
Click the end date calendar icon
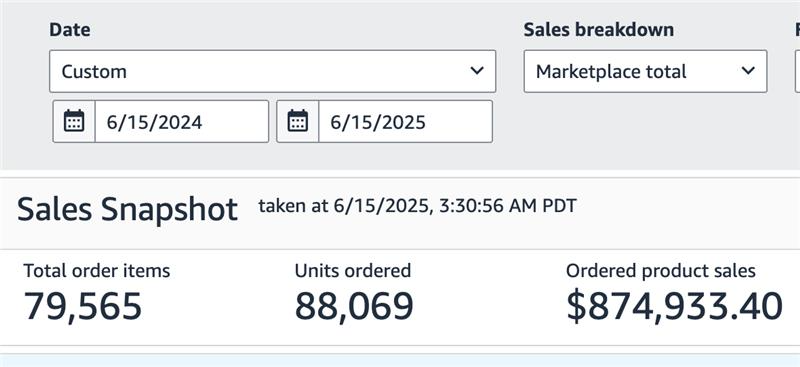coord(297,121)
